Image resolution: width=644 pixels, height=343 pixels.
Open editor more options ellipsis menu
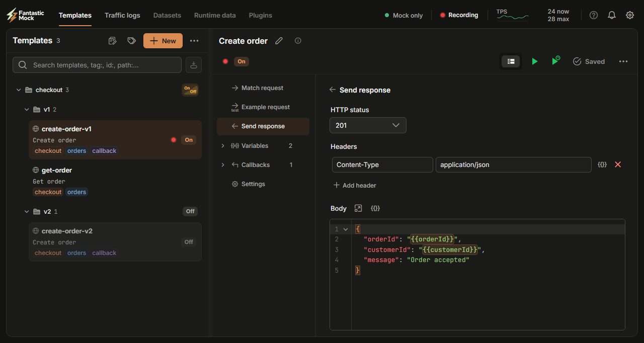click(623, 61)
